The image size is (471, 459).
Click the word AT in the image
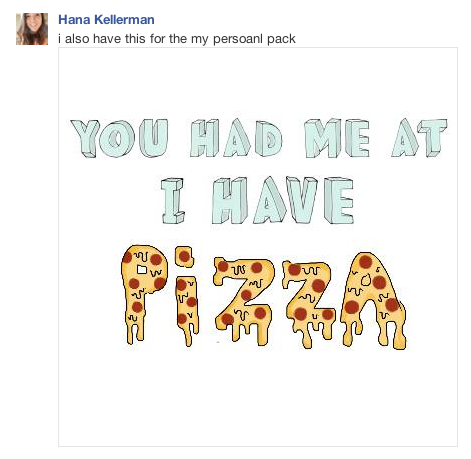click(x=419, y=138)
